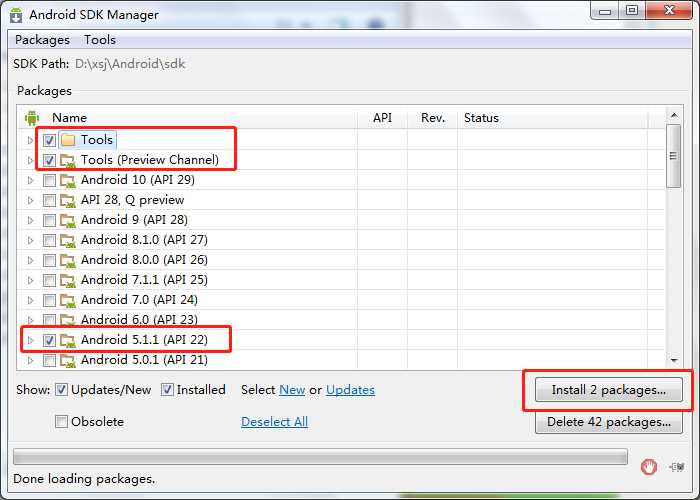Click the Deselect All link

[274, 421]
